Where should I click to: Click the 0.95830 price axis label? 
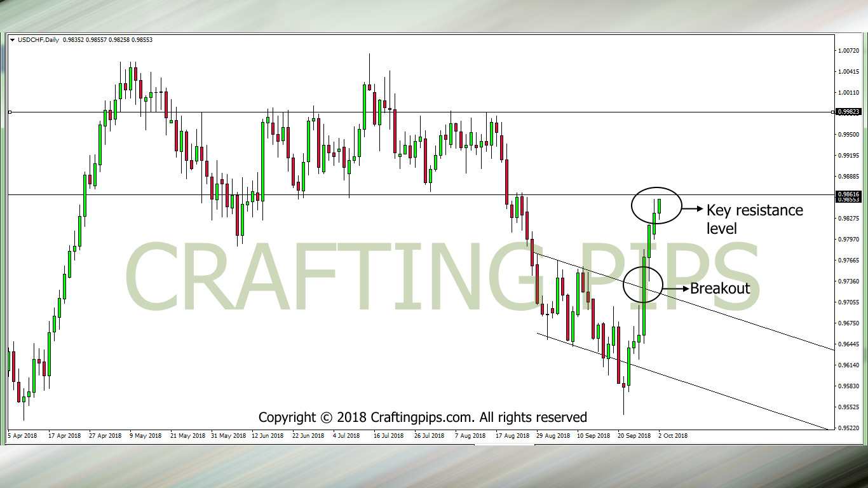tap(849, 386)
